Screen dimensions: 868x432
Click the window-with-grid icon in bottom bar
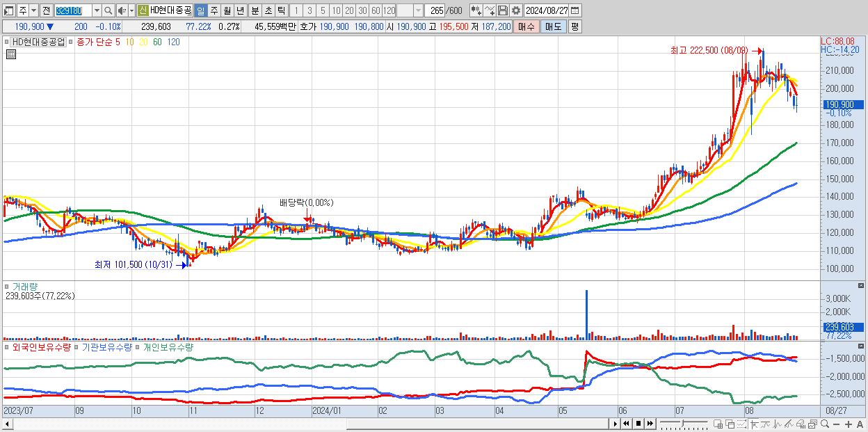(718, 424)
